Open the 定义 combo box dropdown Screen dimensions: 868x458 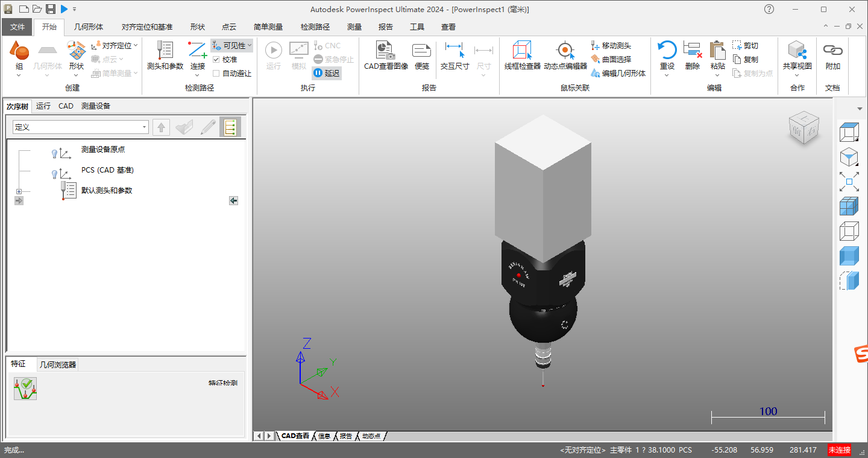[145, 127]
